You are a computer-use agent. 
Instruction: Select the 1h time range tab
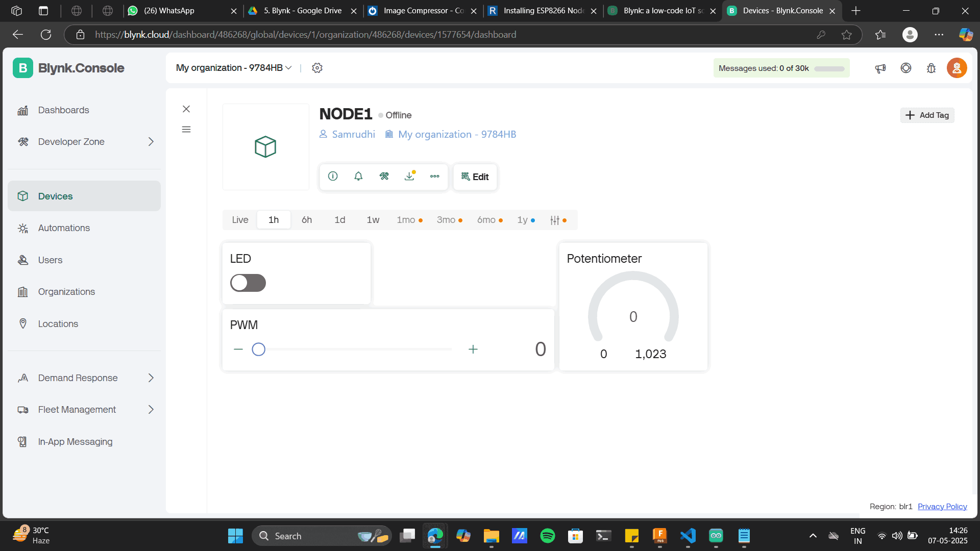tap(274, 220)
